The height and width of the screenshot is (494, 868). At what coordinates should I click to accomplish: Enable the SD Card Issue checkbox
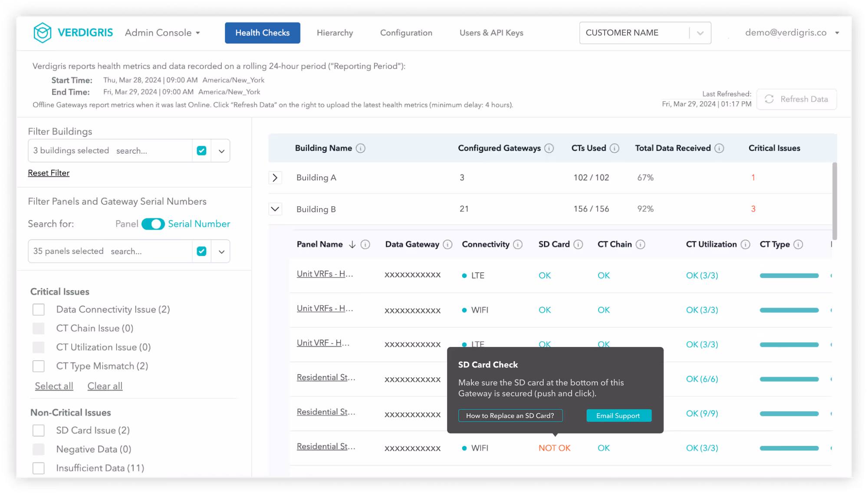tap(39, 430)
